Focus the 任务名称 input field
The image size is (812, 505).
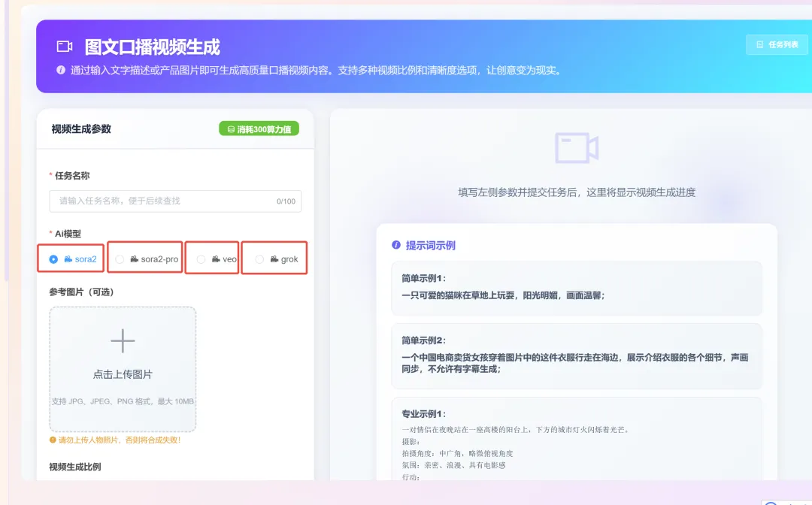pos(175,201)
